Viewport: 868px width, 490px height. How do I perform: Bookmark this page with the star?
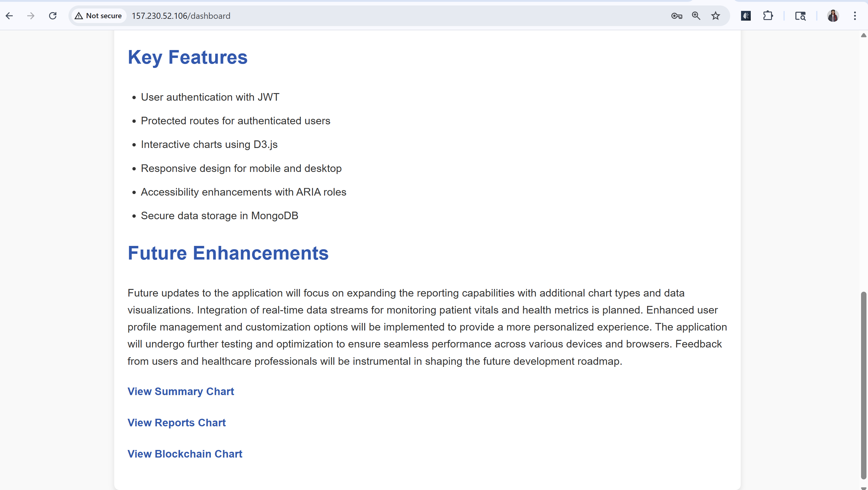[715, 16]
